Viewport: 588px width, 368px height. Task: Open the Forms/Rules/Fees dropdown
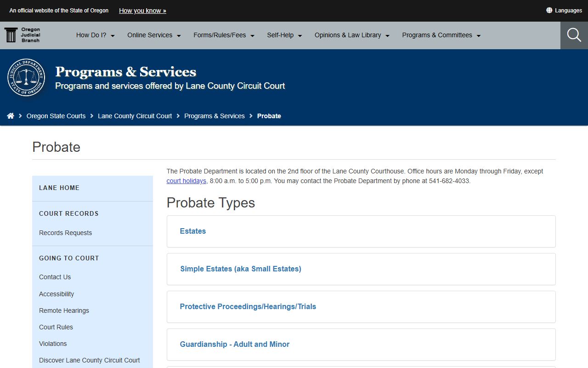pyautogui.click(x=224, y=35)
